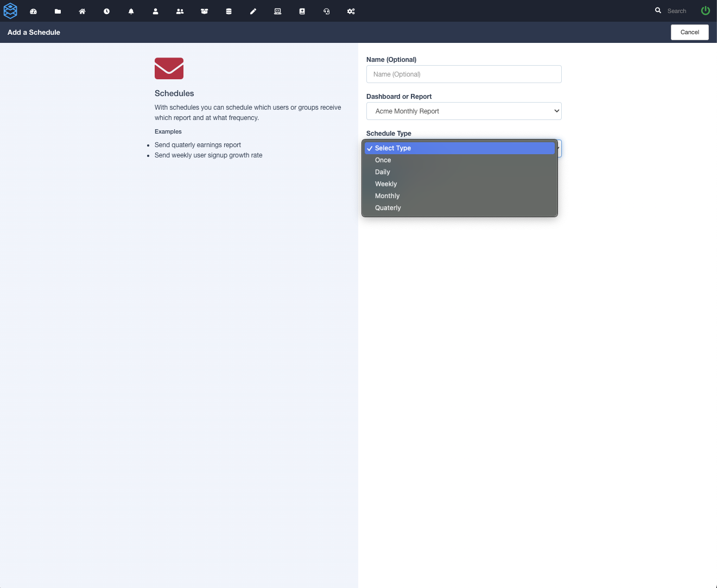Click the red envelope Schedules icon

(x=169, y=68)
